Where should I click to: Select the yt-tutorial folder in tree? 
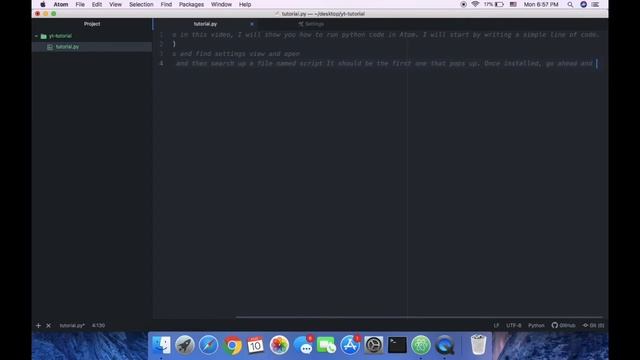[x=60, y=36]
